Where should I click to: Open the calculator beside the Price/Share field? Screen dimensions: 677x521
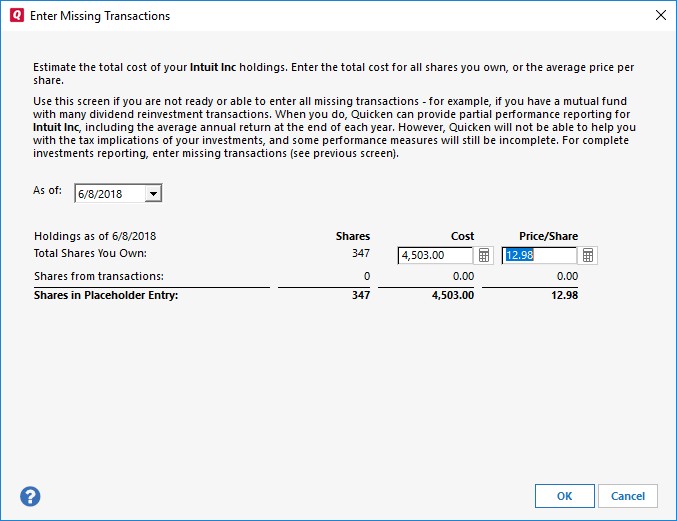click(588, 255)
